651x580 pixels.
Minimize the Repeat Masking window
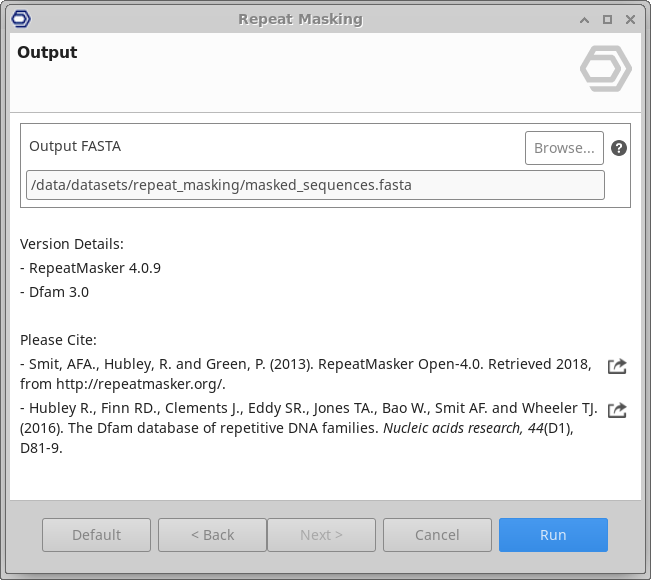click(x=585, y=19)
